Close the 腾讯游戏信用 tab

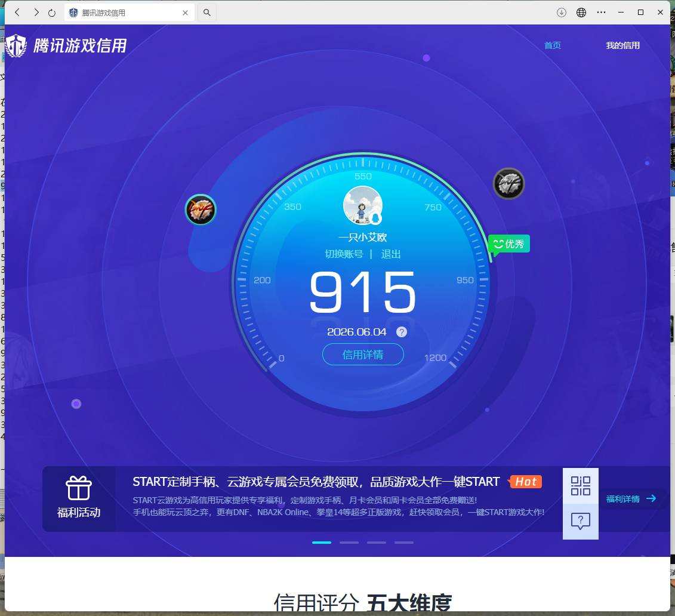tap(185, 13)
